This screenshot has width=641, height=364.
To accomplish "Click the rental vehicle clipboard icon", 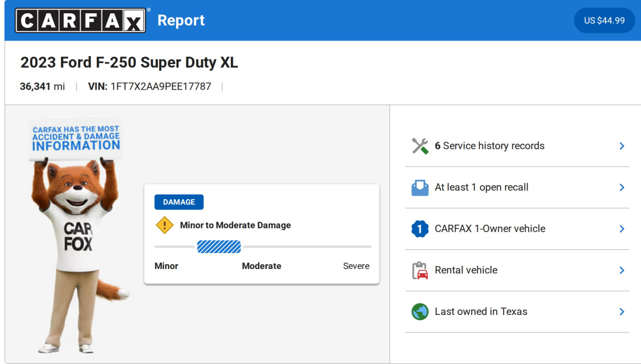I will 420,270.
